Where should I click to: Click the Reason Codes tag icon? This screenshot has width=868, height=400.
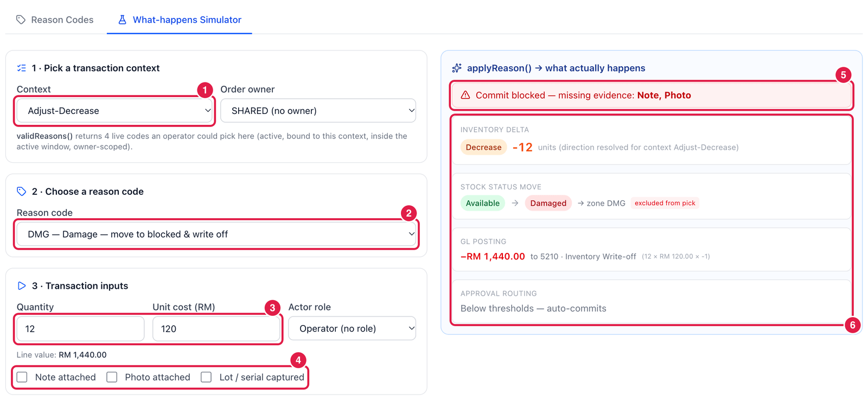pos(21,20)
